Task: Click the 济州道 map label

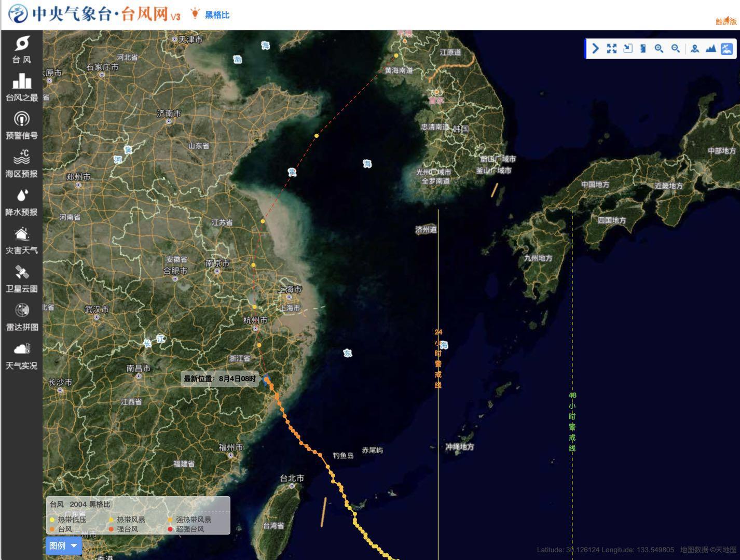Action: [x=426, y=229]
